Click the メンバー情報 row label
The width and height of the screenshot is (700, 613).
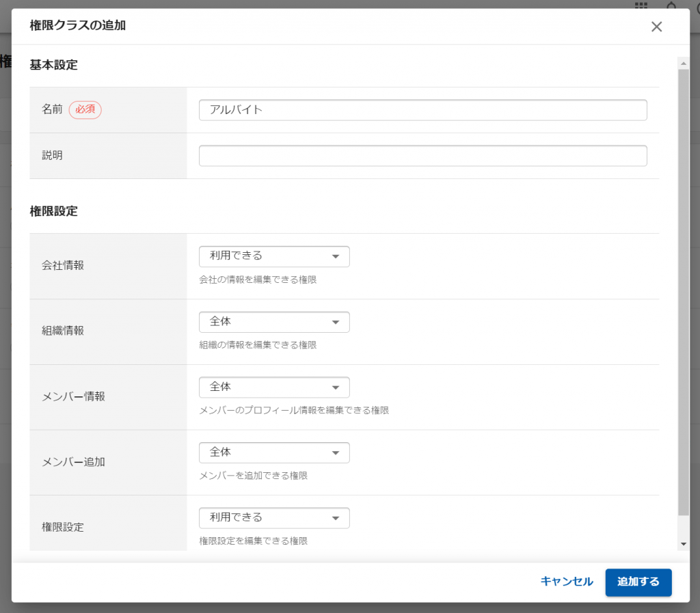coord(74,396)
